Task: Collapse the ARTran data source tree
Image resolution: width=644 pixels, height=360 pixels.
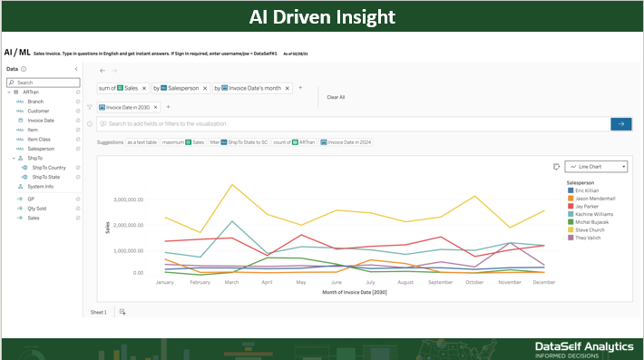Action: pyautogui.click(x=9, y=92)
